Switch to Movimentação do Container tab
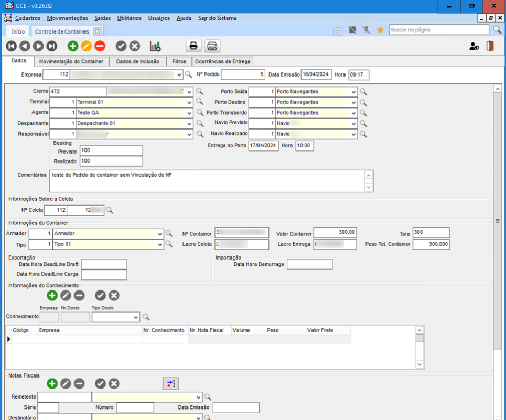Viewport: 506px width, 420px height. pos(71,62)
